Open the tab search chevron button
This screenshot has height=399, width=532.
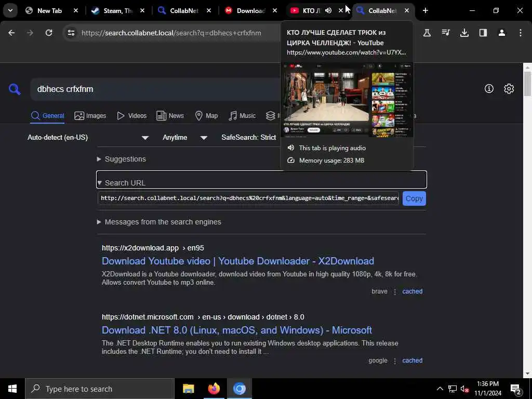click(x=10, y=10)
